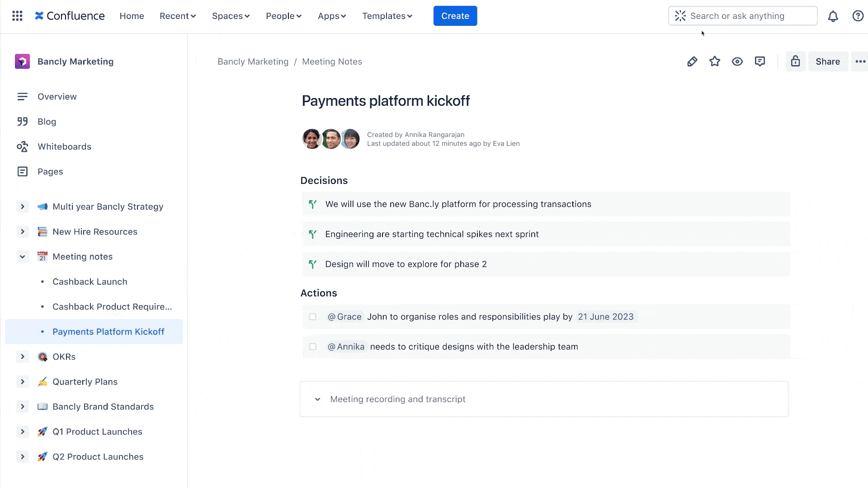Open more actions ellipsis menu
The width and height of the screenshot is (868, 488).
pyautogui.click(x=860, y=61)
